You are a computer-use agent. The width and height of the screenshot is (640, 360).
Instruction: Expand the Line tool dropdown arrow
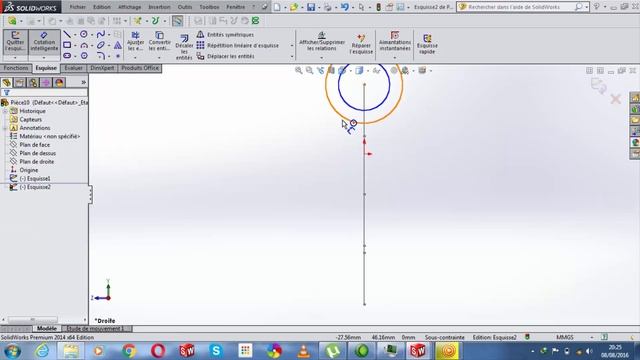(75, 35)
